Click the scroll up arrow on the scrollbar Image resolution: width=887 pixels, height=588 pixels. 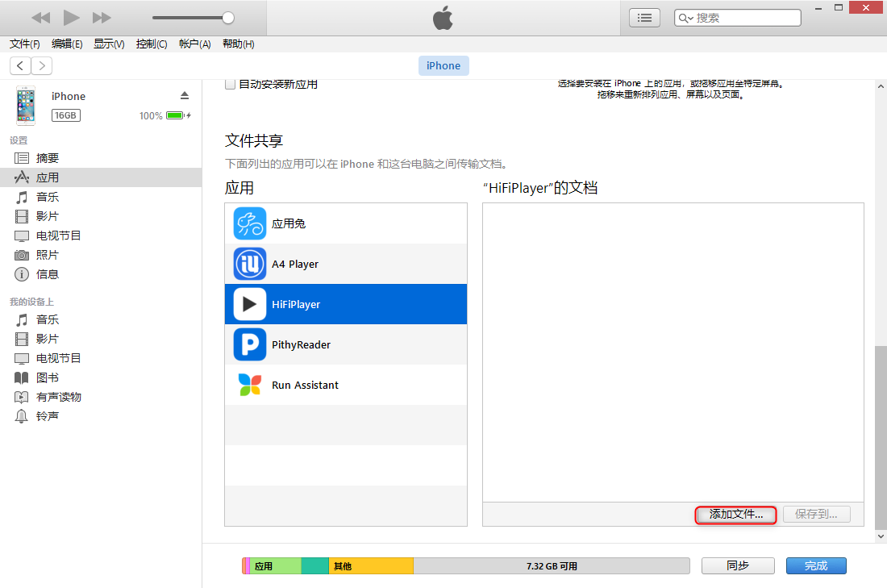click(x=881, y=86)
